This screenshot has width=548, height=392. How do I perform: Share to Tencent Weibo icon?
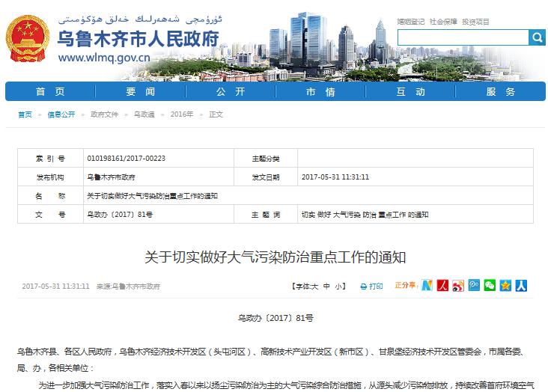473,286
